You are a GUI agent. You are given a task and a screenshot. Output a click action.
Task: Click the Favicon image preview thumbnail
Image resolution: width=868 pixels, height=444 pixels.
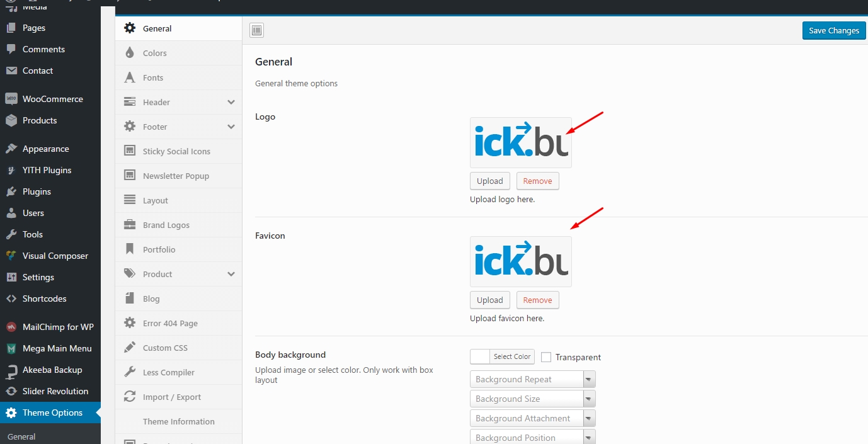(521, 261)
